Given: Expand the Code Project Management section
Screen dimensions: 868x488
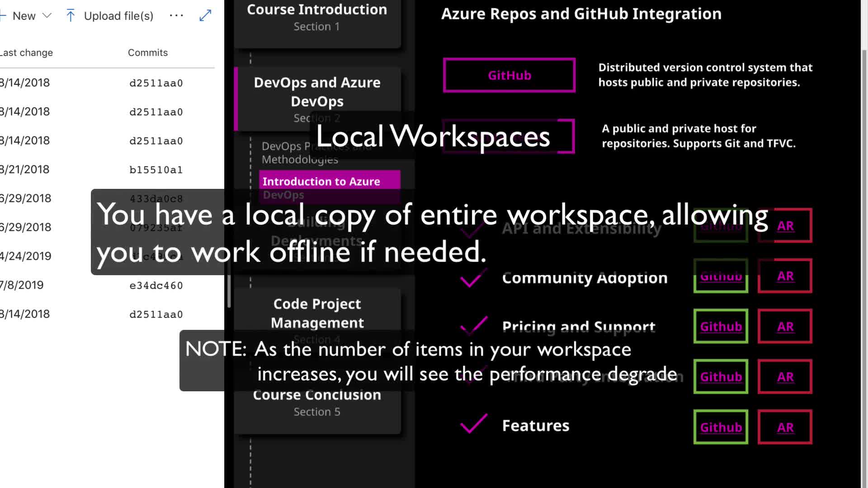Looking at the screenshot, I should (316, 313).
